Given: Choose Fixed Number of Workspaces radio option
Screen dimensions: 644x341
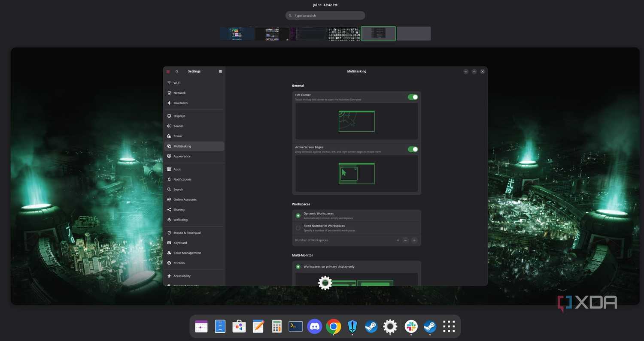Looking at the screenshot, I should (x=298, y=228).
